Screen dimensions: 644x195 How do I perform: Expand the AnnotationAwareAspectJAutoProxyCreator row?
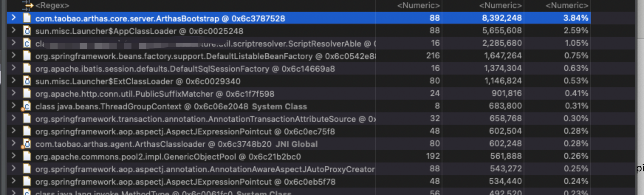coord(14,168)
